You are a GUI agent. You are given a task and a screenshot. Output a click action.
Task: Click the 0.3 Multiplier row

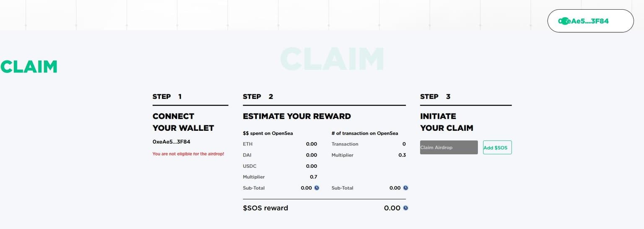(369, 155)
